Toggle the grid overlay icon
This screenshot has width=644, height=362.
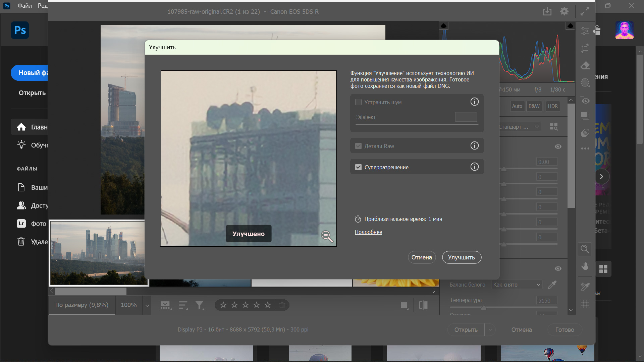tap(585, 304)
